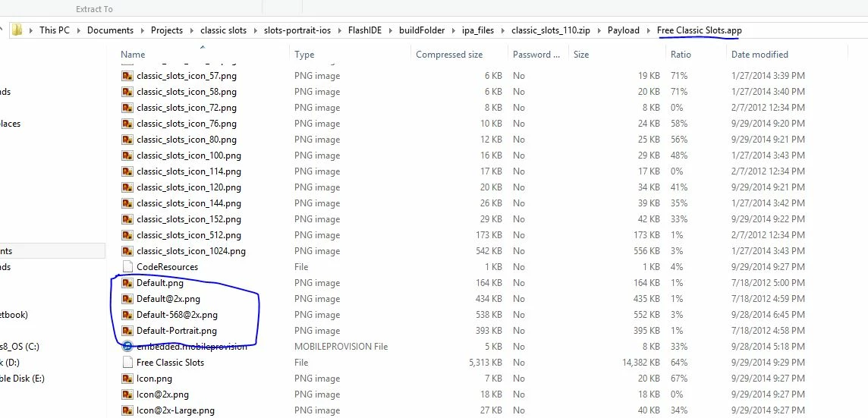Image resolution: width=868 pixels, height=418 pixels.
Task: Sort by the Name column header
Action: tap(133, 55)
